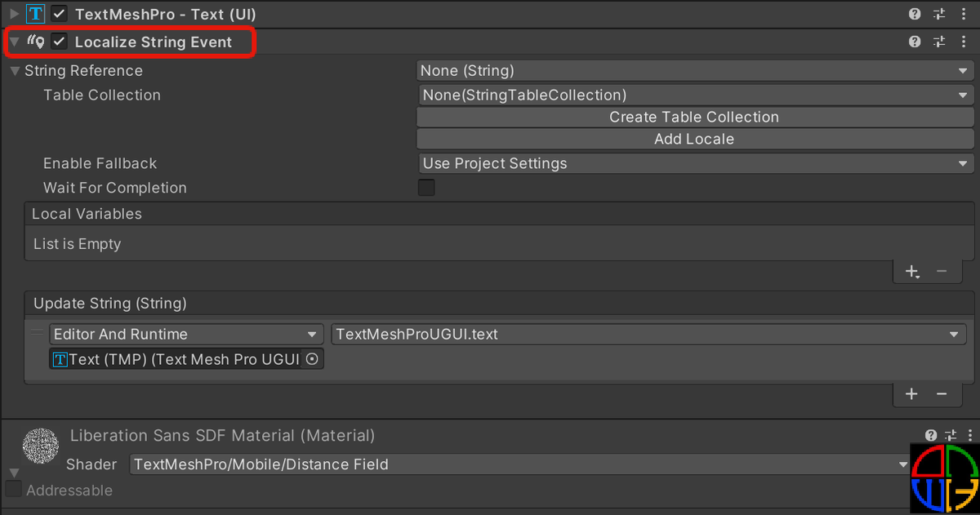This screenshot has height=515, width=980.
Task: Open Localize String Event options menu
Action: tap(964, 42)
